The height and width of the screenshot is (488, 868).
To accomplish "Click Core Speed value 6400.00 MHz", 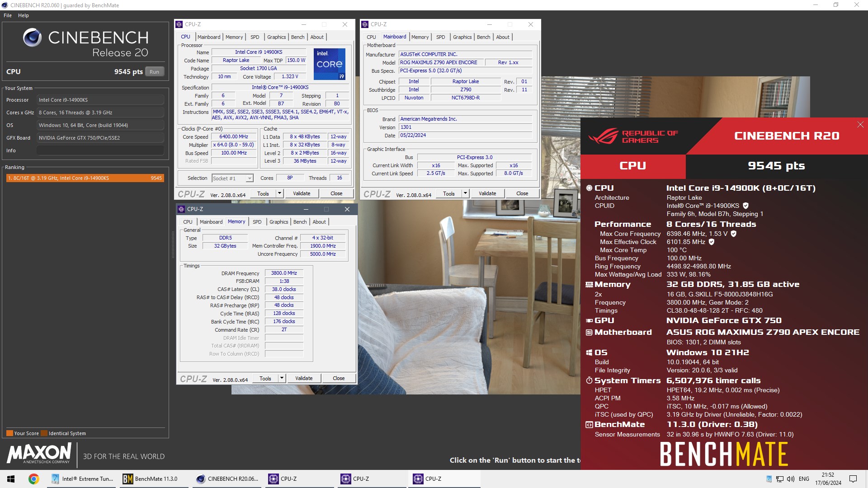I will pyautogui.click(x=234, y=137).
